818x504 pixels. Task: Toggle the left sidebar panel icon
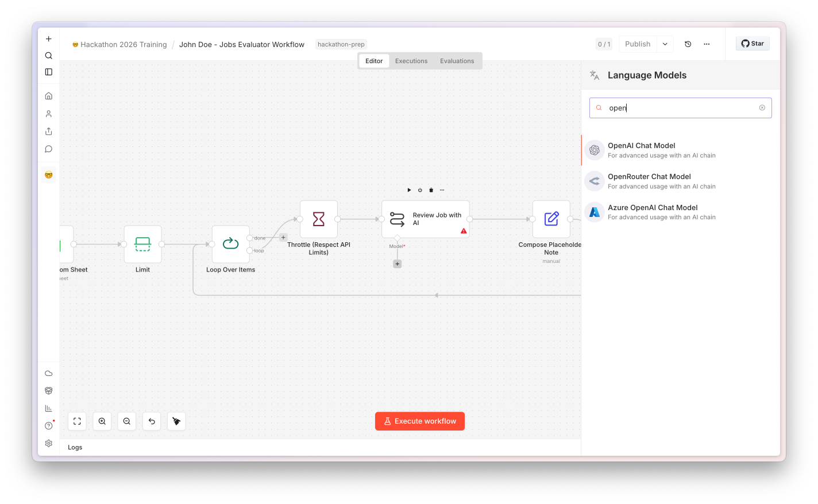point(49,72)
